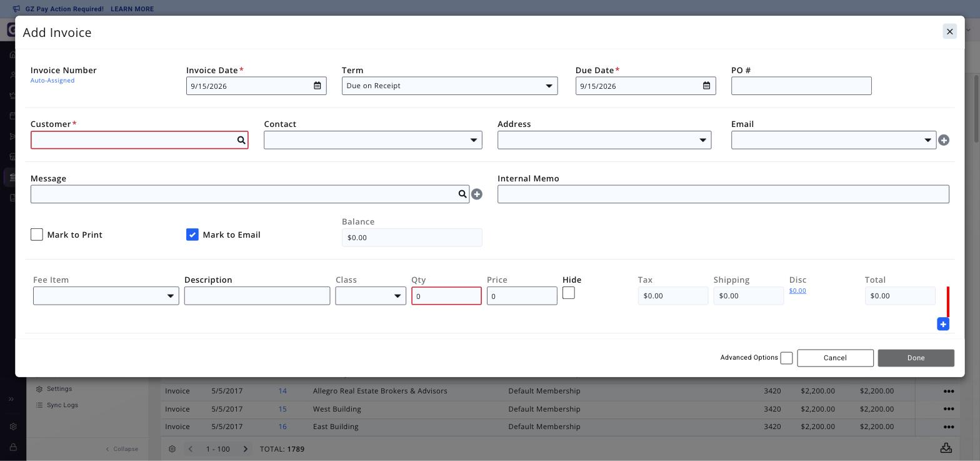This screenshot has width=980, height=461.
Task: Select the Allegro Real Estate Brokers & Advisors cell
Action: point(380,391)
